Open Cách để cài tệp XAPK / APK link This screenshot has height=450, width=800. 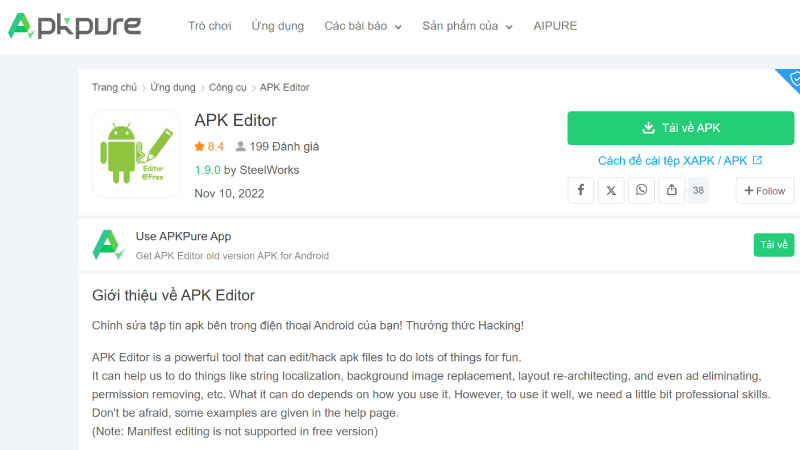(680, 161)
